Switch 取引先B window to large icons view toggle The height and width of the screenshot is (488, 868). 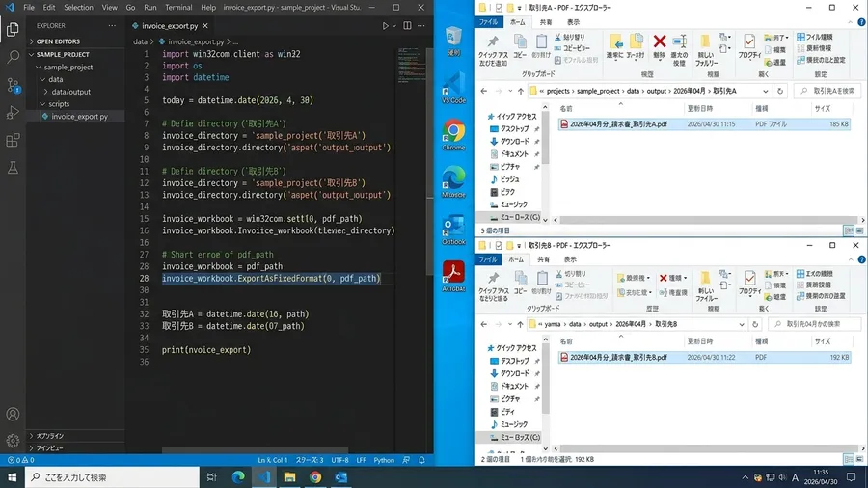pyautogui.click(x=859, y=459)
